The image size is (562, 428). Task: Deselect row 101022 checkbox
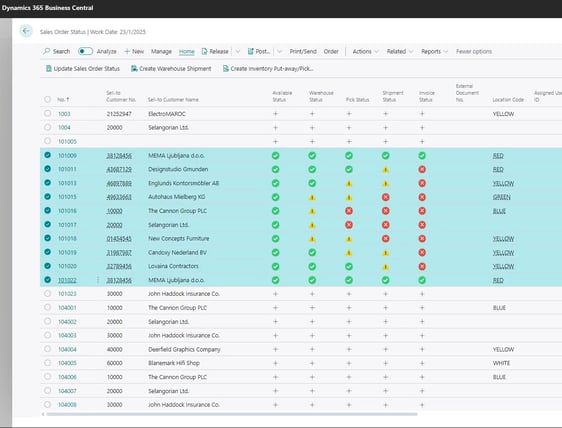click(47, 280)
